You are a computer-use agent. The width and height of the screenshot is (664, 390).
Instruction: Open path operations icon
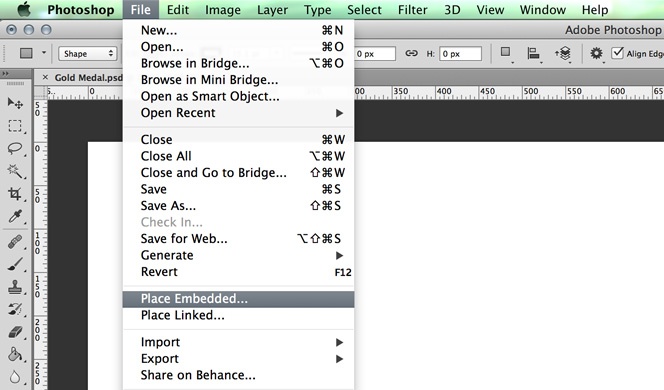tap(506, 53)
